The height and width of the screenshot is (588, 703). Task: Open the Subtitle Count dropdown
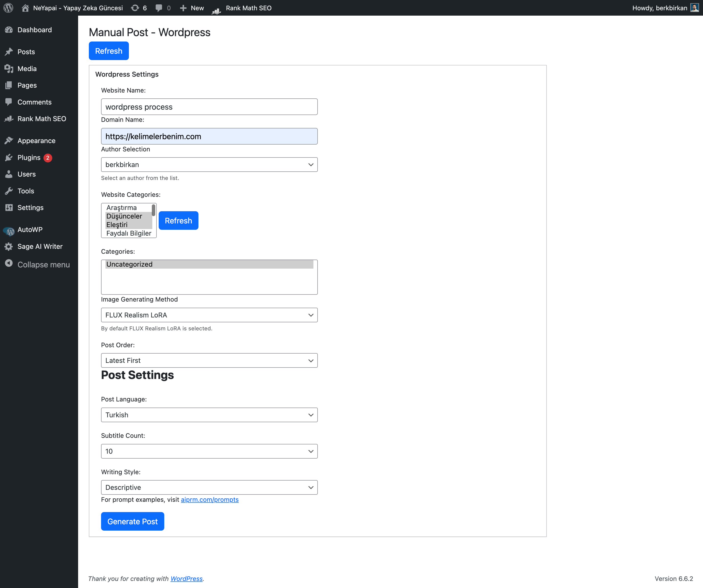[x=209, y=451]
